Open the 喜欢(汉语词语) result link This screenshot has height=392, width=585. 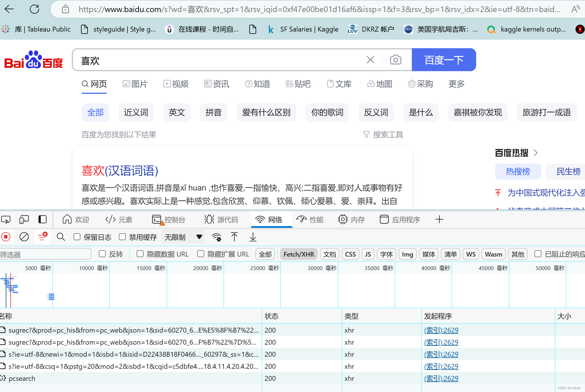coord(120,171)
